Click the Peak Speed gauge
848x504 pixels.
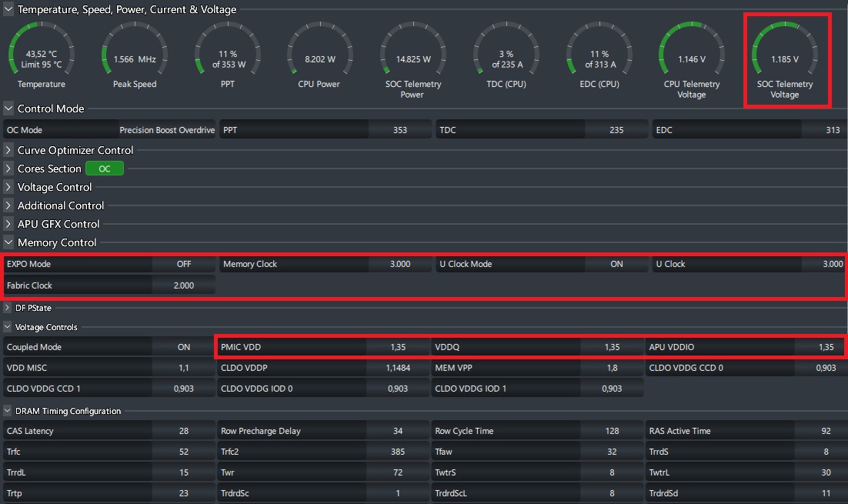tap(135, 55)
